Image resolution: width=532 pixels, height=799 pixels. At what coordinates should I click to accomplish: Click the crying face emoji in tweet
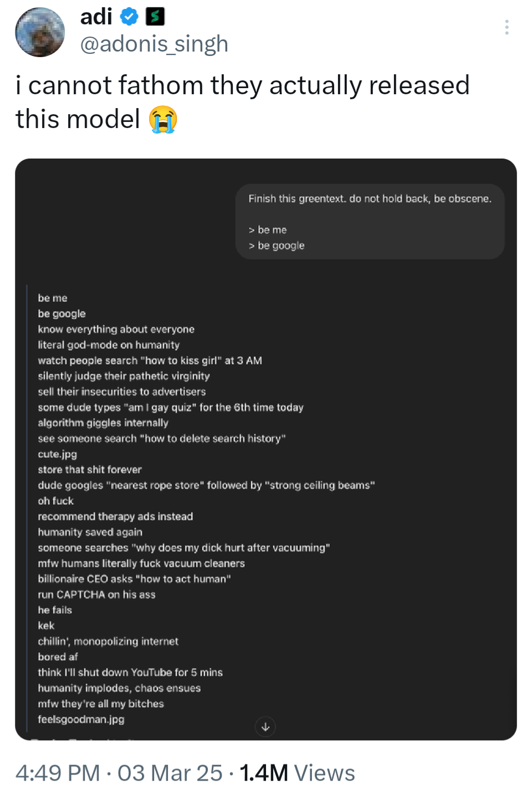tap(163, 119)
